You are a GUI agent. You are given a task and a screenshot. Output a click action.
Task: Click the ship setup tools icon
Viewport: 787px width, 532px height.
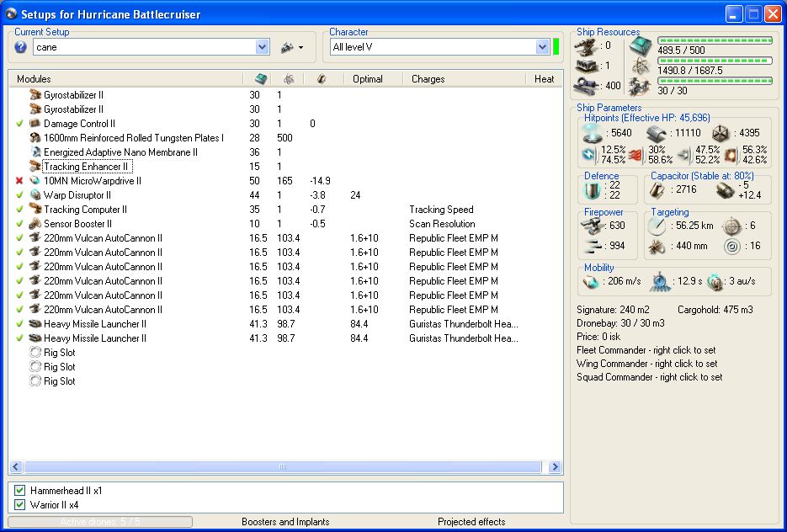click(287, 47)
